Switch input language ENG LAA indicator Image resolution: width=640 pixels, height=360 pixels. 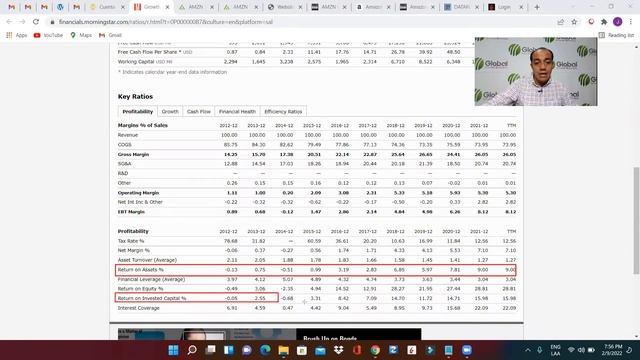[x=556, y=350]
